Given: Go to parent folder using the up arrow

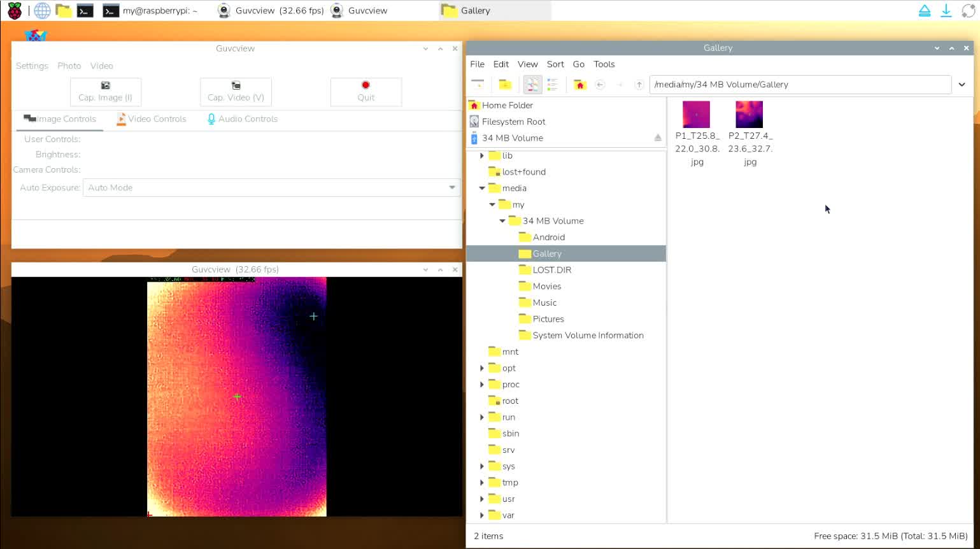Looking at the screenshot, I should pos(639,85).
